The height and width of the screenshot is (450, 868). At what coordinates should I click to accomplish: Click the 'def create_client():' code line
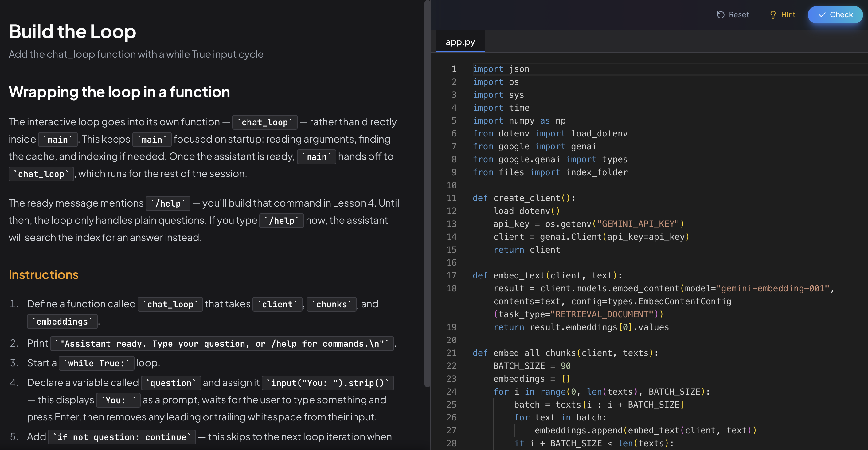(x=524, y=198)
